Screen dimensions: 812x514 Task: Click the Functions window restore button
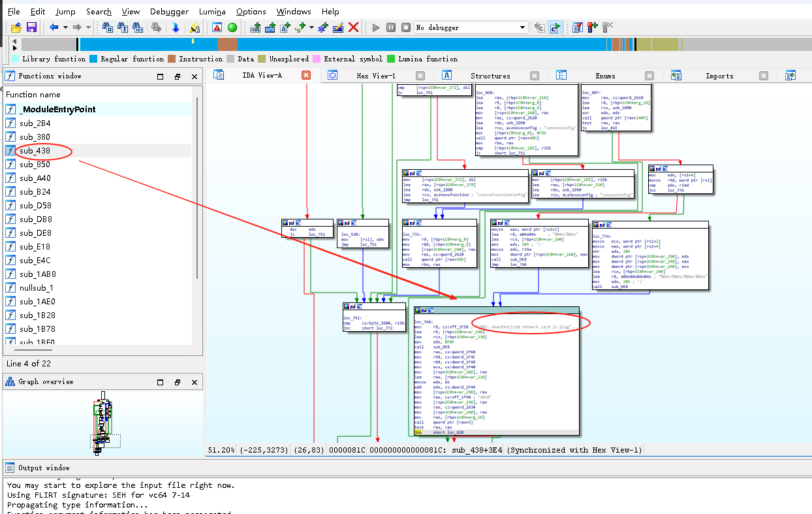[178, 76]
